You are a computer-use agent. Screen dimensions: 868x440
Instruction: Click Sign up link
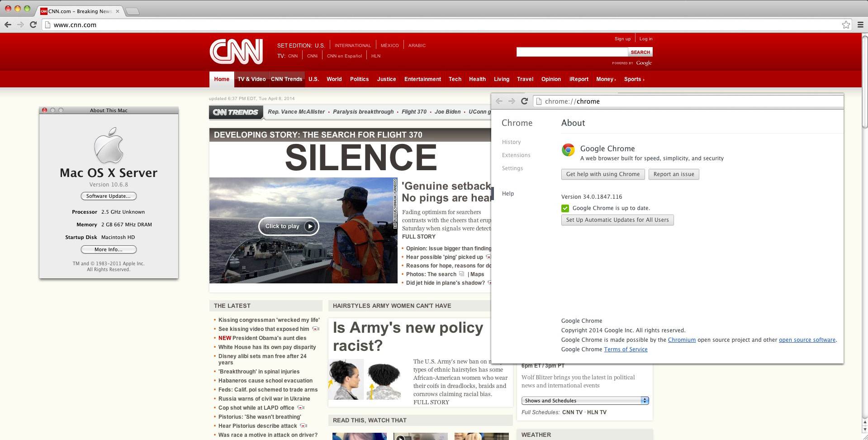coord(622,39)
